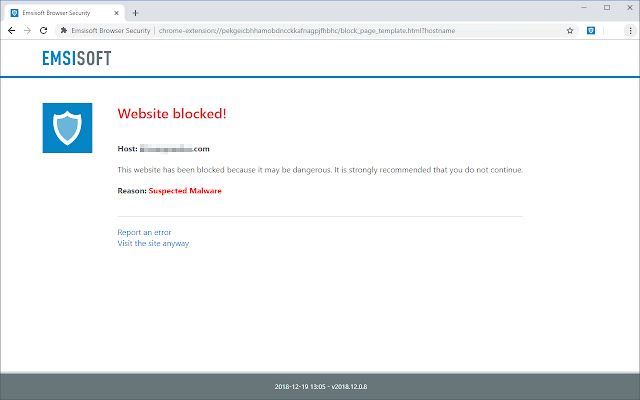Bookmark this page with the star icon
The height and width of the screenshot is (400, 640).
[x=570, y=31]
